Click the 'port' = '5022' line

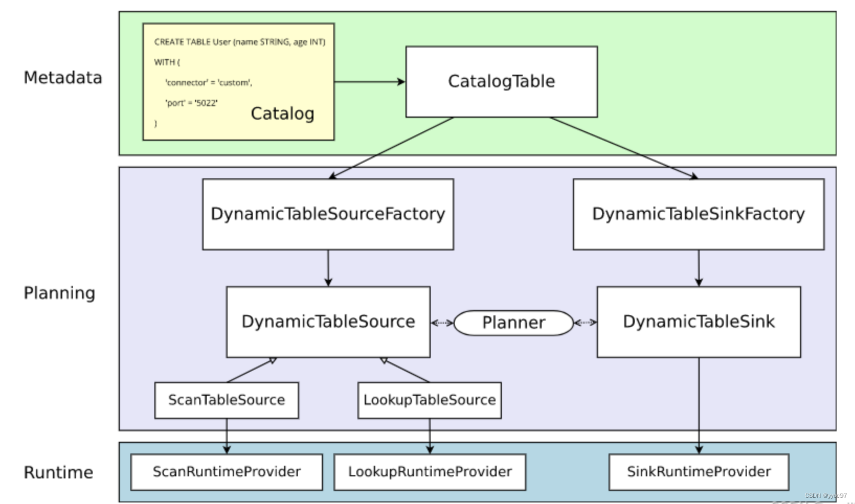click(191, 103)
